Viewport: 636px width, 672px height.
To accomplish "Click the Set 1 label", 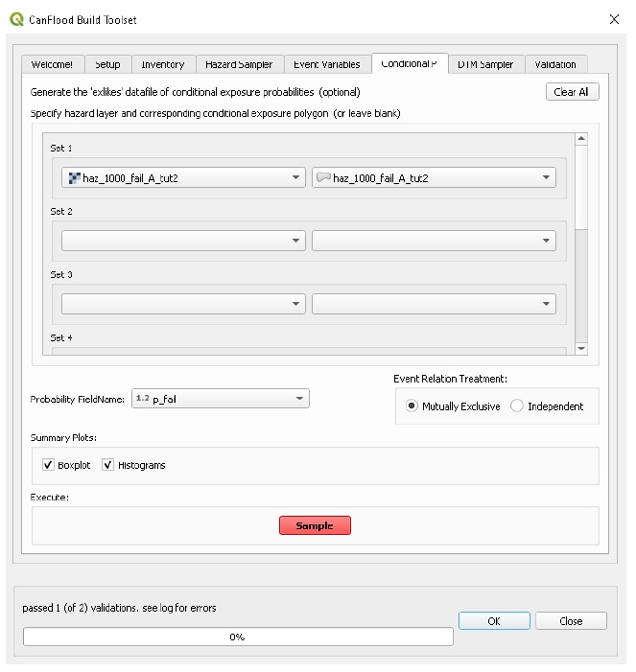I will [x=60, y=149].
